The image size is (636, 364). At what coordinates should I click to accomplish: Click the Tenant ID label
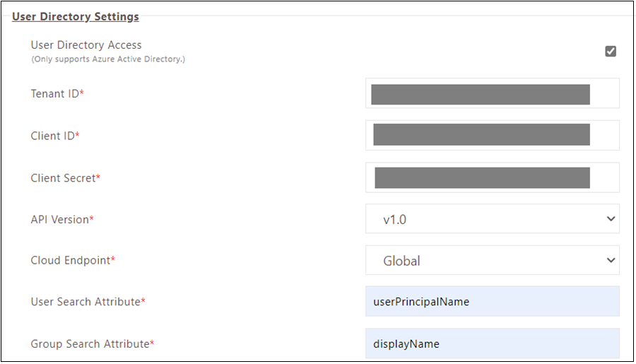[57, 94]
